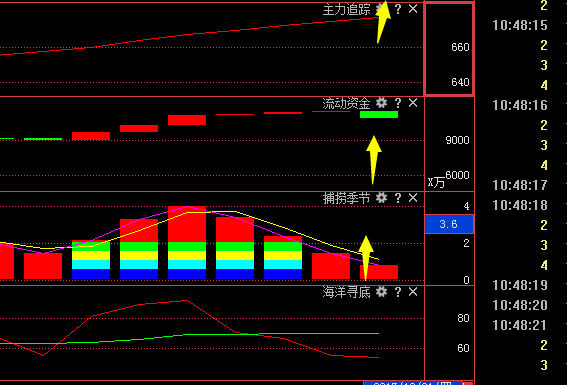The width and height of the screenshot is (567, 385).
Task: Close the 主力追踪 indicator panel
Action: (413, 9)
